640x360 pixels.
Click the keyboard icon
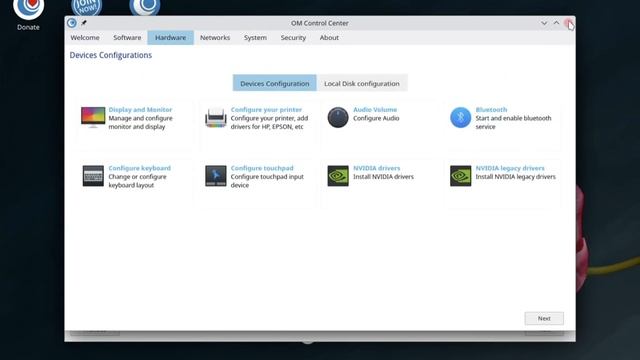click(93, 176)
